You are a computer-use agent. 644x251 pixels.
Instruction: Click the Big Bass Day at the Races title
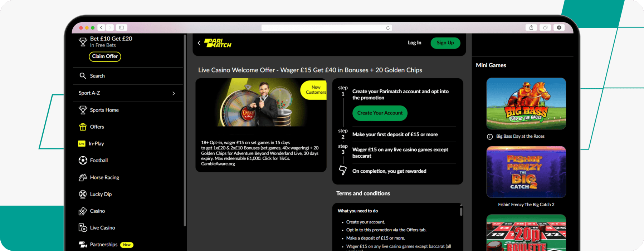(x=520, y=136)
